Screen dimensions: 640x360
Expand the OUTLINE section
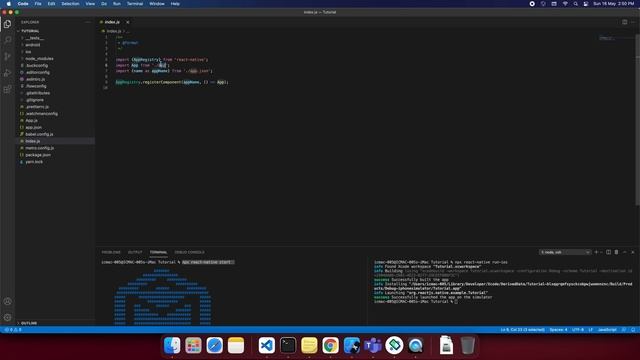tap(29, 323)
